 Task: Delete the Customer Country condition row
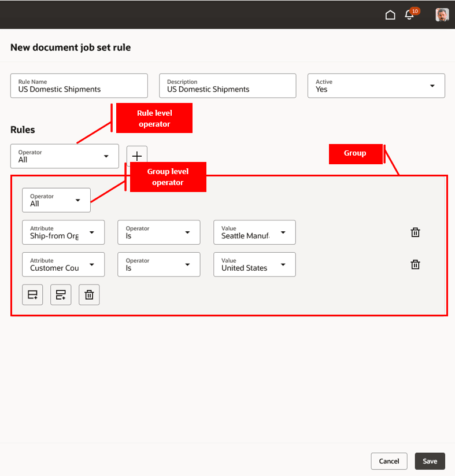415,265
